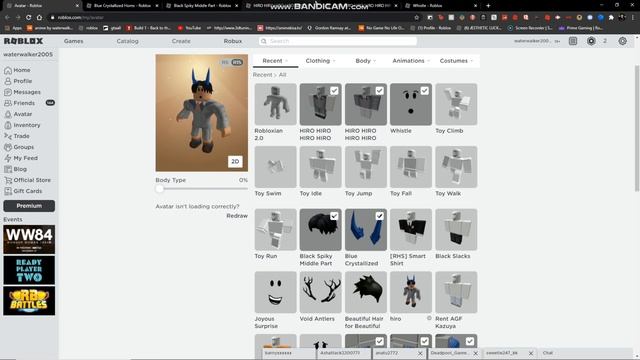
Task: Bookmark this page with the star
Action: coord(416,18)
